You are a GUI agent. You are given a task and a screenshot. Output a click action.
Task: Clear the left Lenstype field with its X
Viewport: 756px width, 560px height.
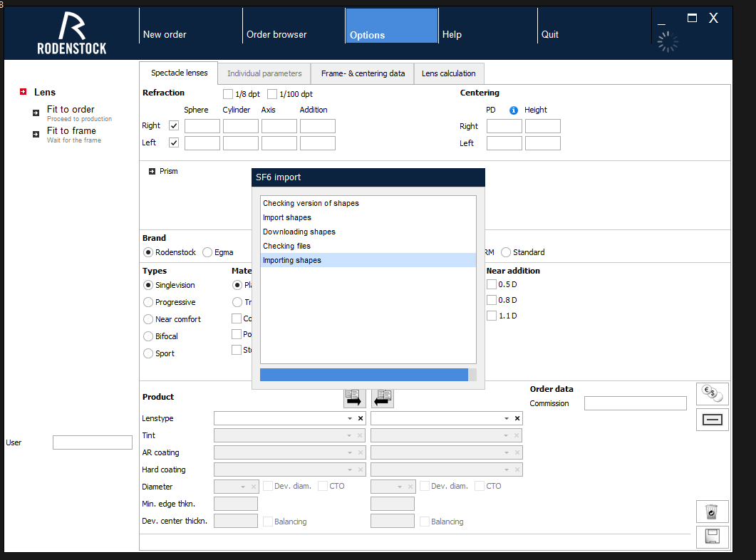(x=360, y=418)
